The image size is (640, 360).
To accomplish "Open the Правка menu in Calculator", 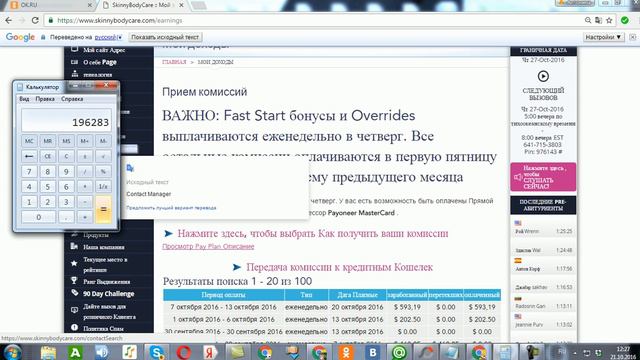I will pos(45,99).
